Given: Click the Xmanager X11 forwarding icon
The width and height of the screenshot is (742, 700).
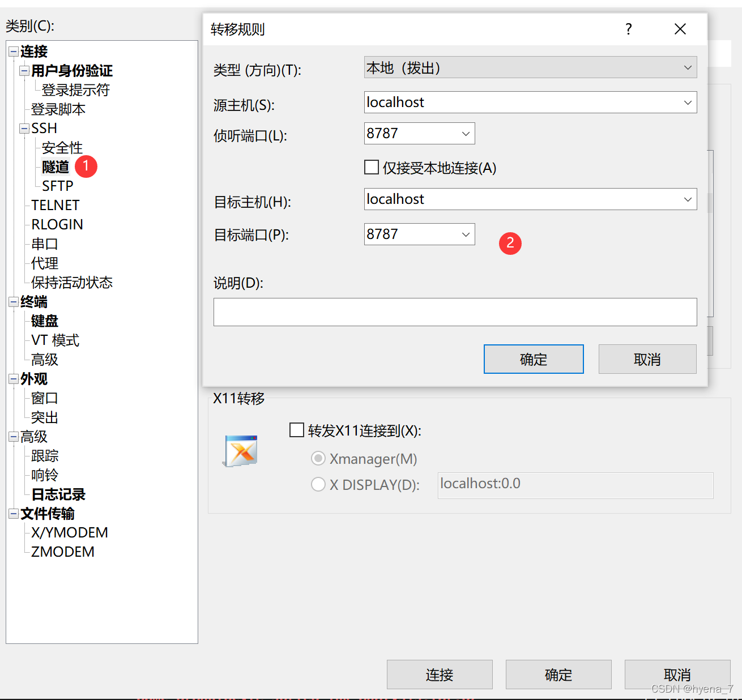Looking at the screenshot, I should click(x=241, y=451).
